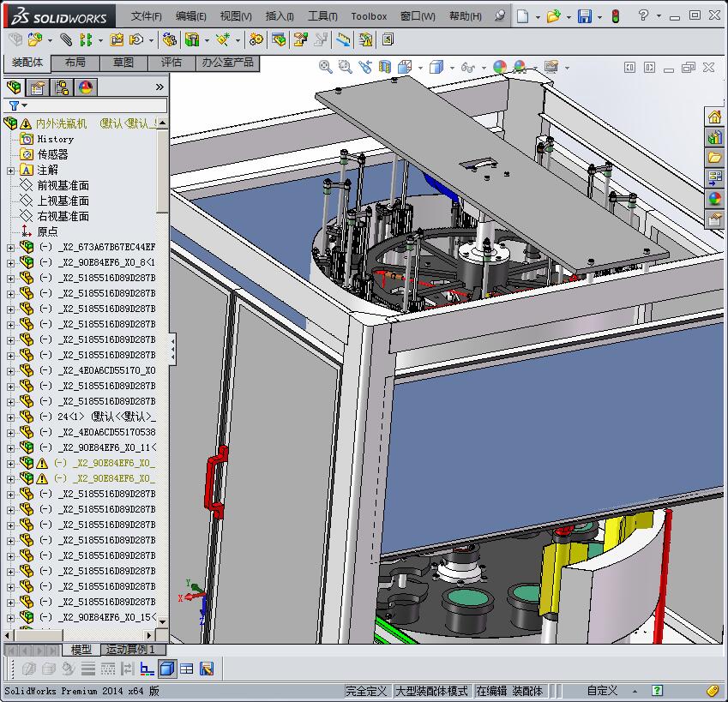Image resolution: width=728 pixels, height=702 pixels.
Task: Select the 传感器 tree item
Action: tap(52, 154)
